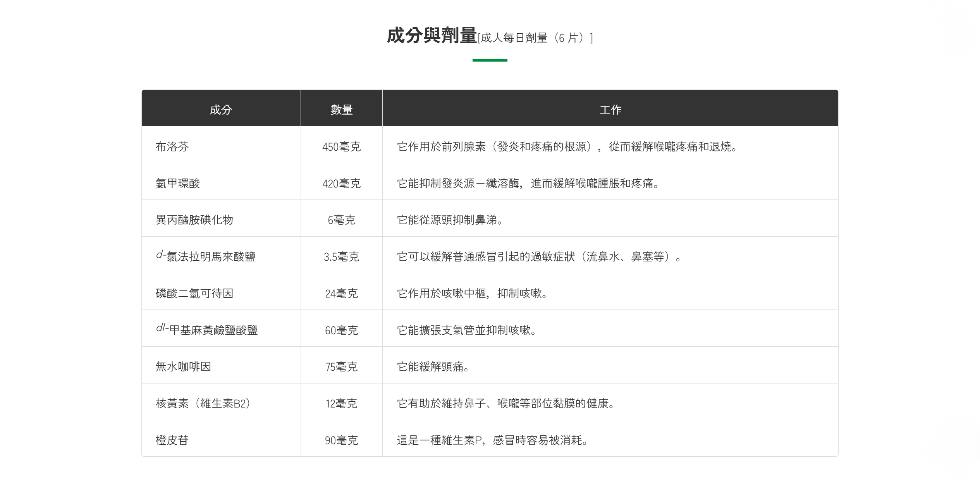The image size is (980, 478).
Task: Select the 布洛芬 ingredient cell
Action: point(172,146)
